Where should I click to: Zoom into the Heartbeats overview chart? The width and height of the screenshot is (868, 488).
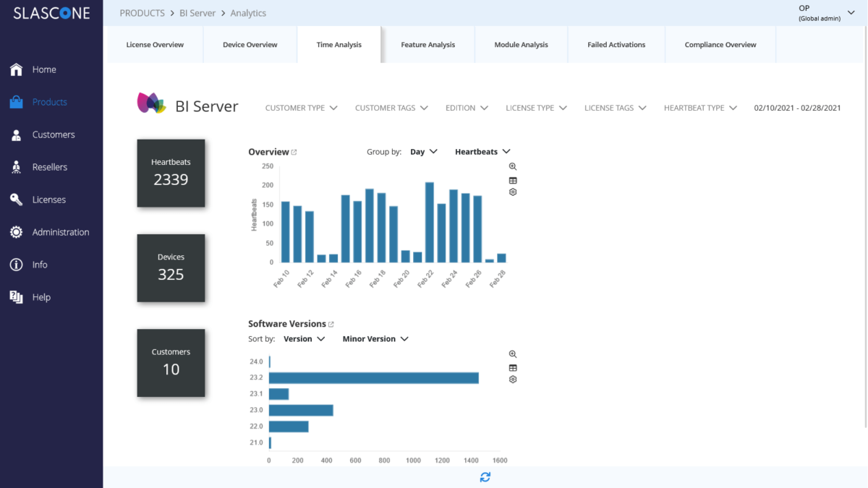pos(512,166)
